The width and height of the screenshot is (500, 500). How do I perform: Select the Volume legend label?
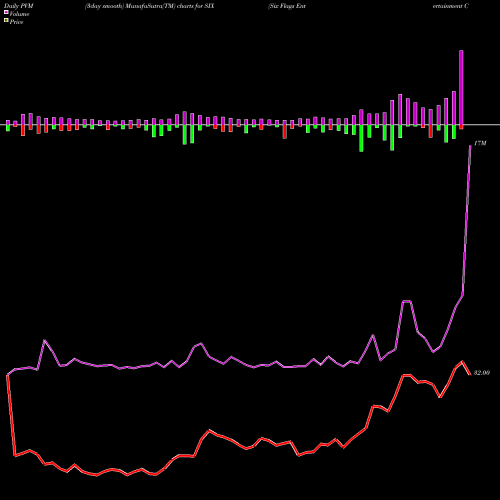coord(19,14)
